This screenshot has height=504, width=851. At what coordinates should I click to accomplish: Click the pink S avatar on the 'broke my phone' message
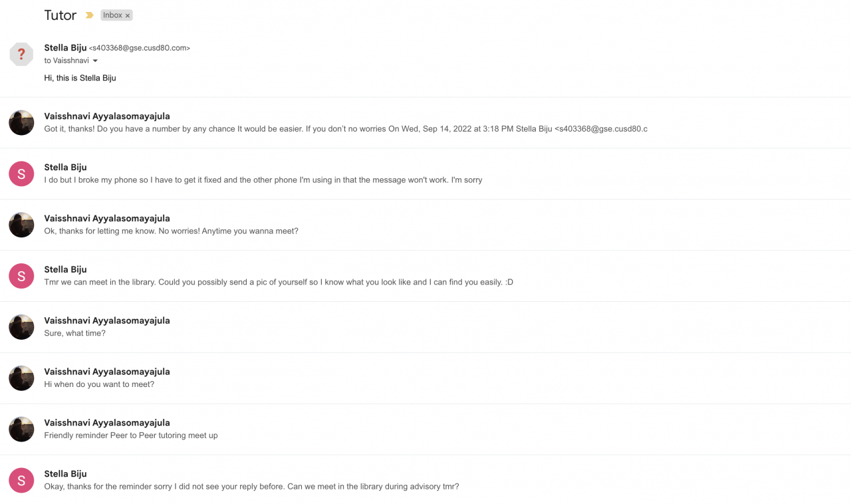click(21, 174)
